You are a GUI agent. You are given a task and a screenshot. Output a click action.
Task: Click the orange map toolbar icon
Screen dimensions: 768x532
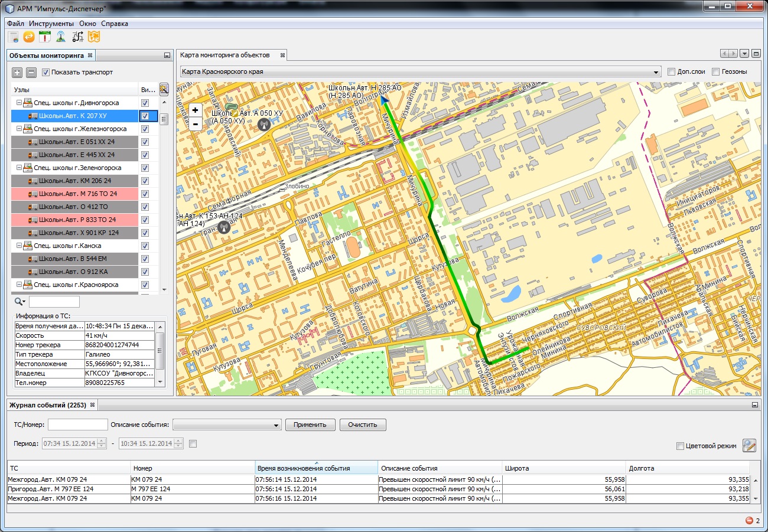click(93, 37)
